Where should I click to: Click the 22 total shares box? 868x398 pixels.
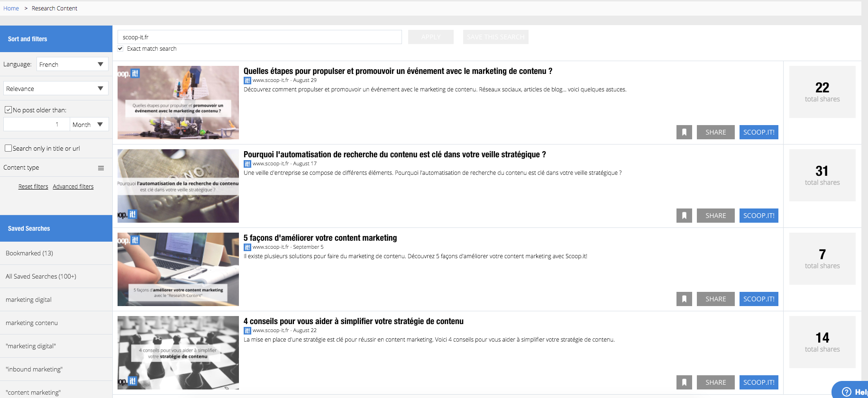[x=822, y=92]
